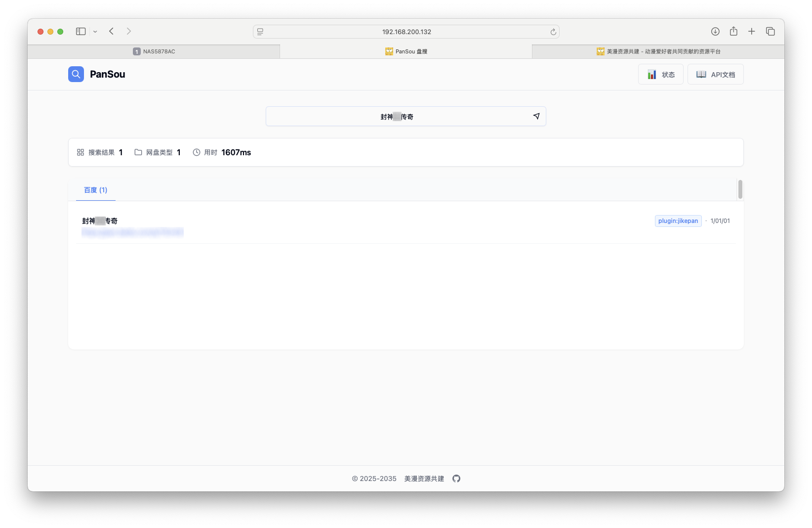812x528 pixels.
Task: Open the API文档 button
Action: [715, 74]
